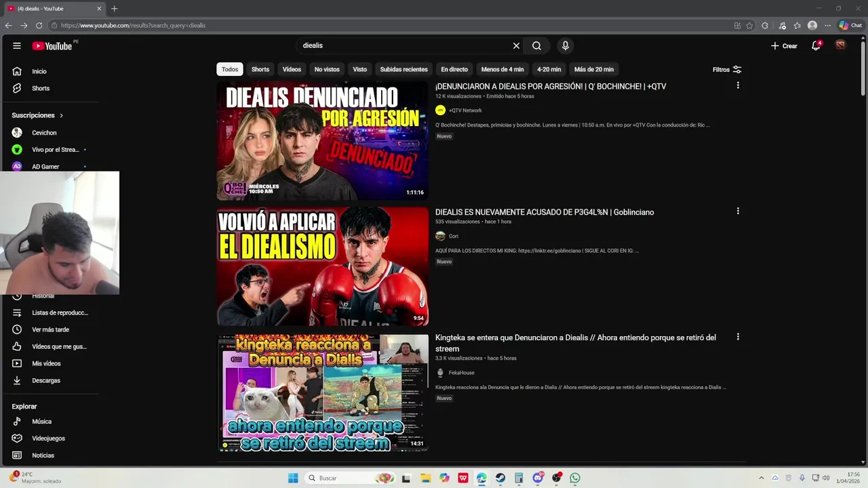The height and width of the screenshot is (488, 868).
Task: Go back with the browser back arrow
Action: (8, 25)
